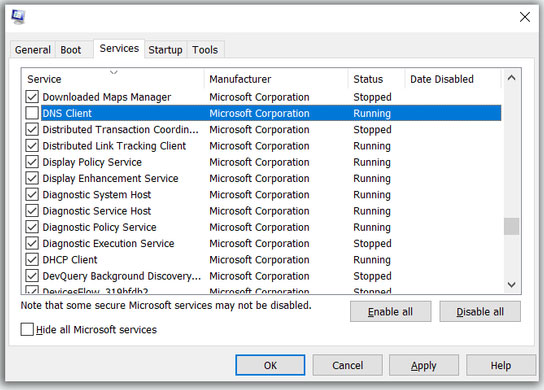The width and height of the screenshot is (544, 390).
Task: Click 'Microsoft Corporation' in Display Policy Service row
Action: tap(259, 162)
